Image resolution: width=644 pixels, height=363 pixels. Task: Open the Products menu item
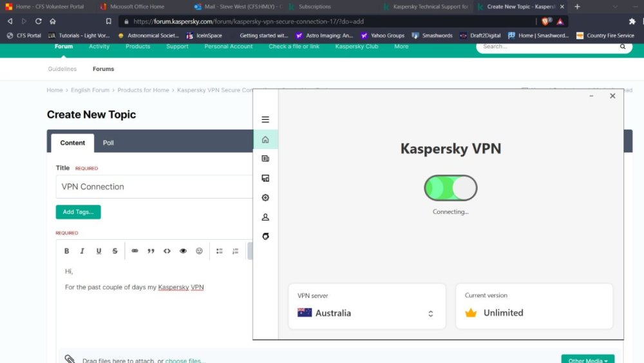138,46
